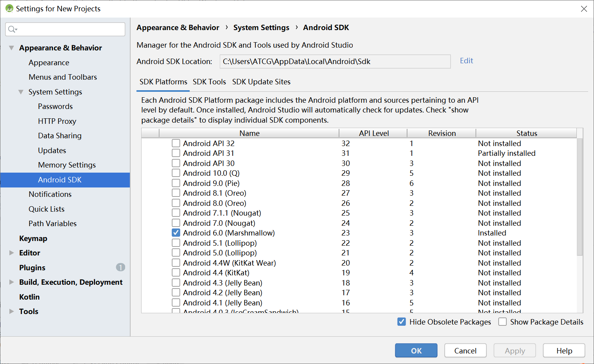Check Android 7.0 (Nougat) checkbox
The height and width of the screenshot is (364, 594).
pos(176,223)
